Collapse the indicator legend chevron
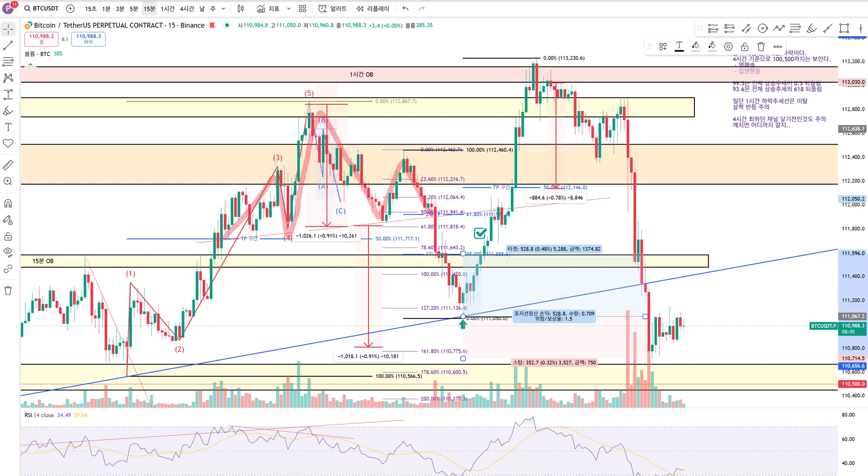Screen dimensions: 868x476 coord(30,65)
